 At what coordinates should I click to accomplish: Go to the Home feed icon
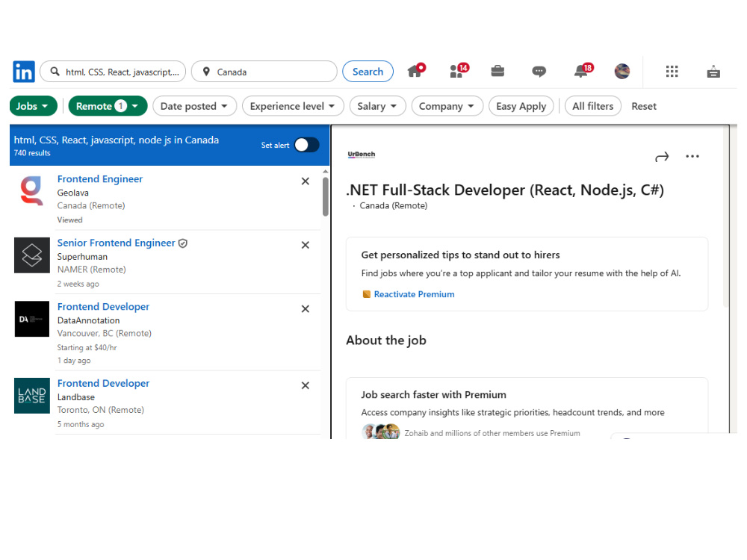point(416,71)
